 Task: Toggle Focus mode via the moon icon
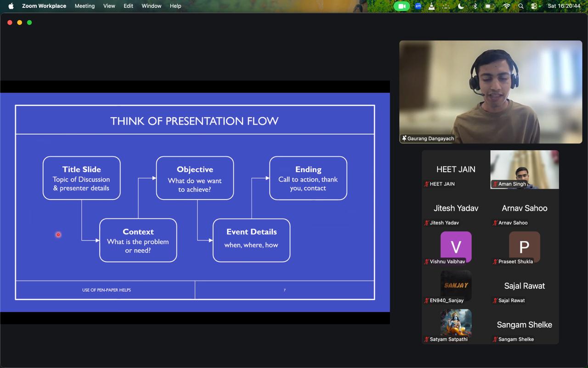pos(461,6)
